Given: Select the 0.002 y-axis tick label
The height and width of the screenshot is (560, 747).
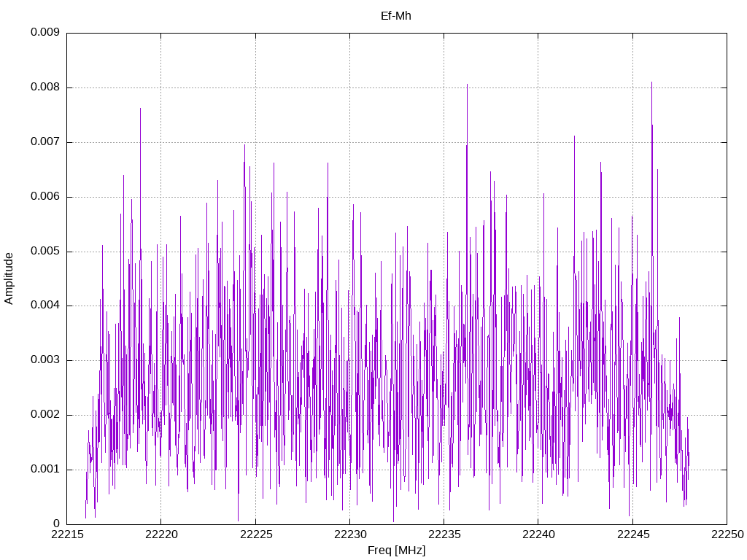Looking at the screenshot, I should (45, 415).
